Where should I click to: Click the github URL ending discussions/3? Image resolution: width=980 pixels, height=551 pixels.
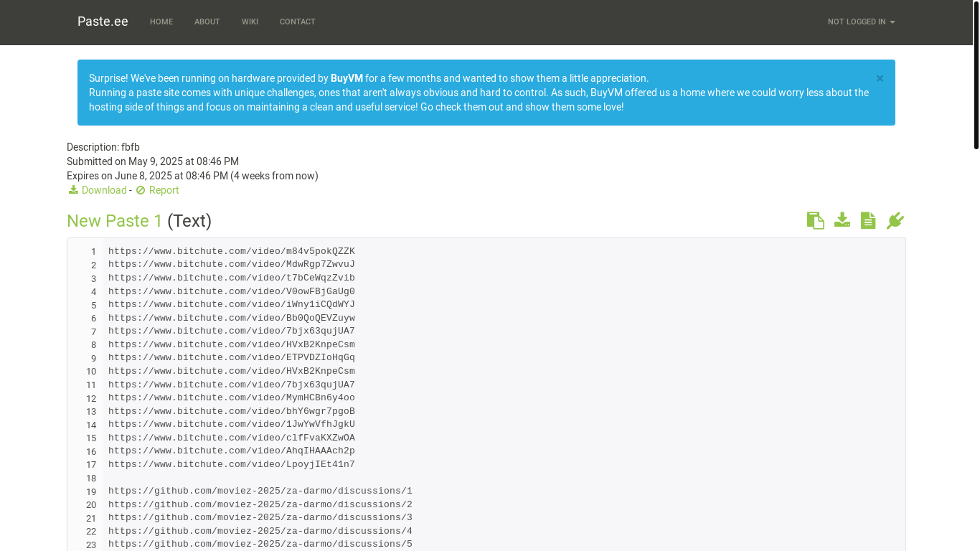click(260, 517)
